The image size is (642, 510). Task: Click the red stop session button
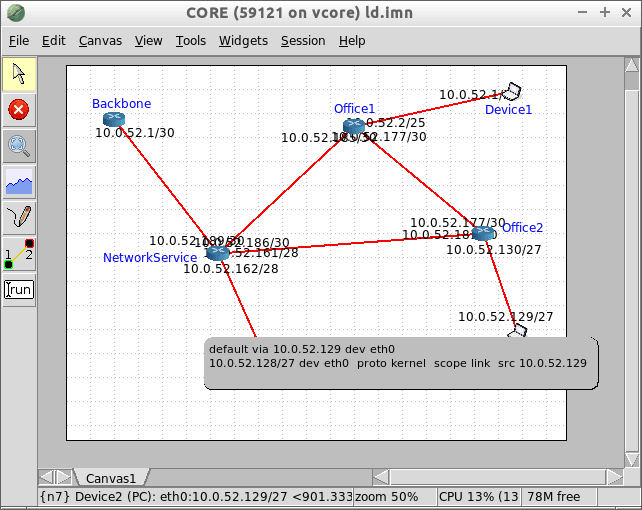coord(19,110)
